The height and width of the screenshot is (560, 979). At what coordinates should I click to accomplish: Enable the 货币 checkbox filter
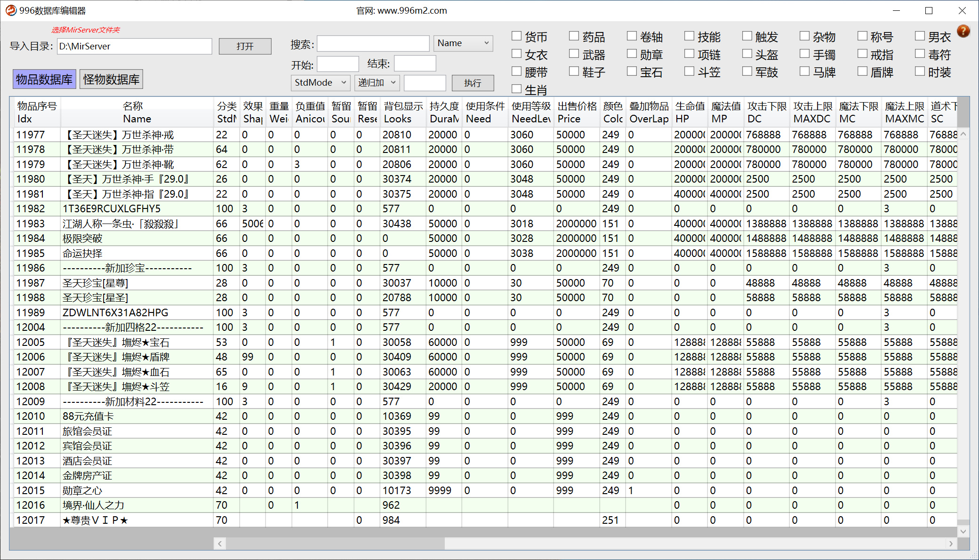(x=517, y=36)
